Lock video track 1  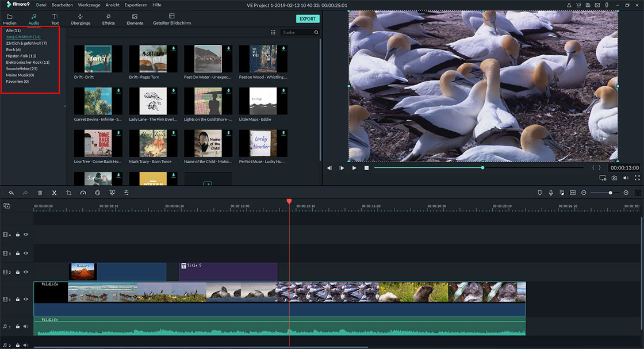click(18, 300)
